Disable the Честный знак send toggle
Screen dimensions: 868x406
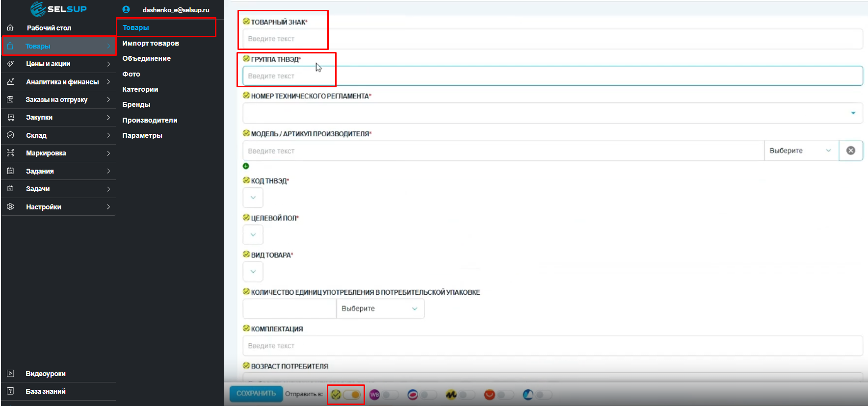pyautogui.click(x=352, y=395)
